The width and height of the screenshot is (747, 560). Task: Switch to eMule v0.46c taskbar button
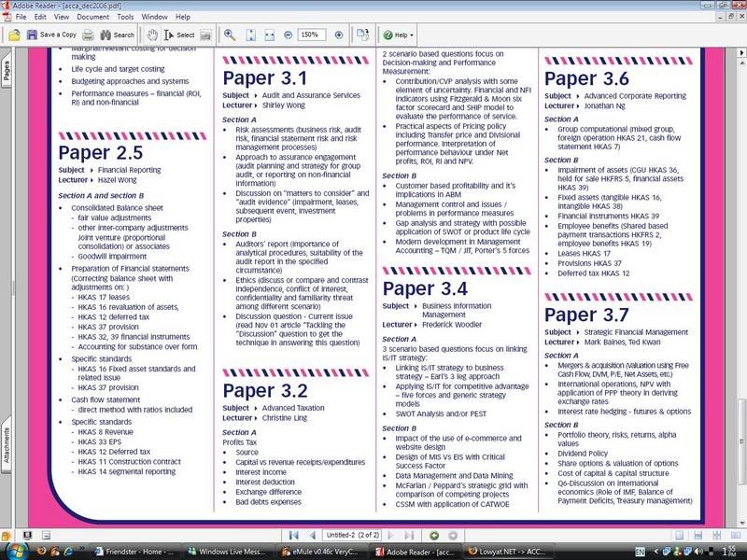coord(322,552)
